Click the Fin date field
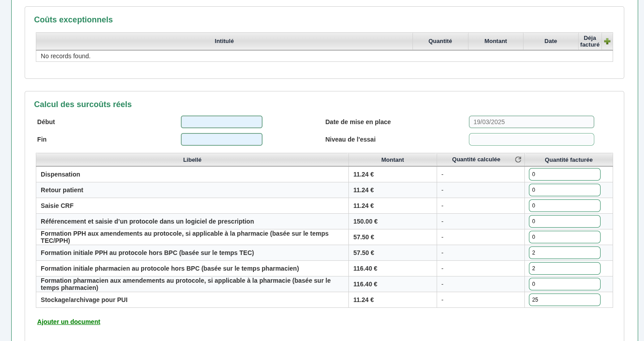This screenshot has height=341, width=644. (x=221, y=139)
